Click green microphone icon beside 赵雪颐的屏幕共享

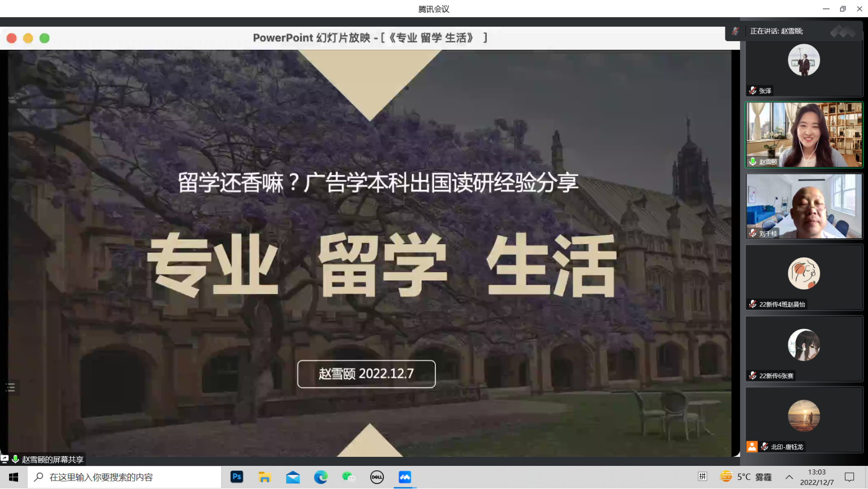point(16,459)
